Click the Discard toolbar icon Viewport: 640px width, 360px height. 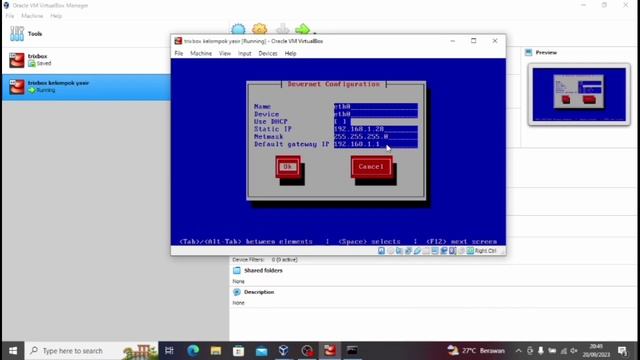[x=282, y=29]
